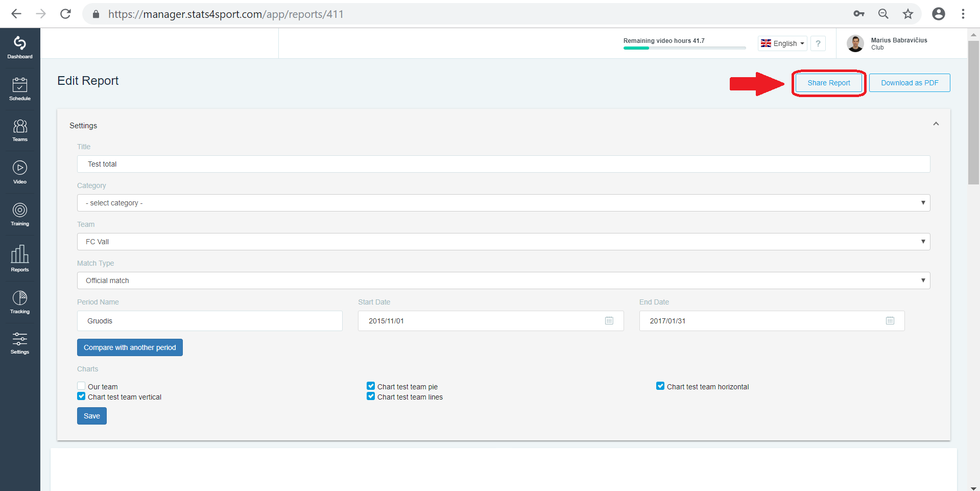980x491 pixels.
Task: Go back with the browser back arrow
Action: (x=16, y=14)
